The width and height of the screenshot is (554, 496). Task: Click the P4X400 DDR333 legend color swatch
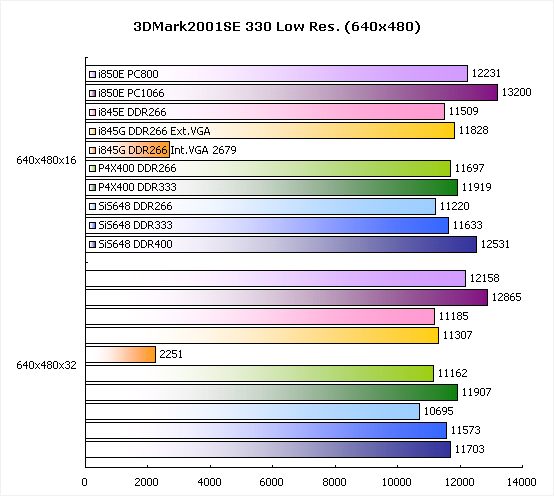93,188
